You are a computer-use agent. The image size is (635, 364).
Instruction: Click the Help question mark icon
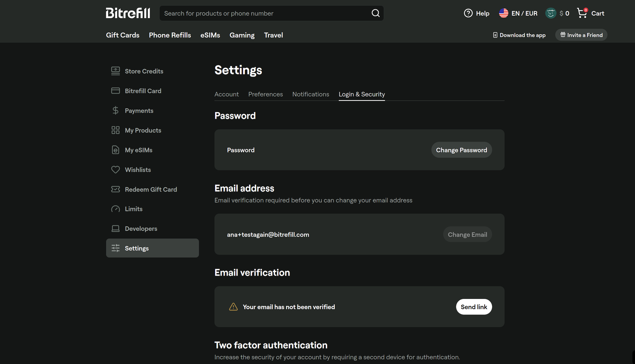[x=468, y=13]
